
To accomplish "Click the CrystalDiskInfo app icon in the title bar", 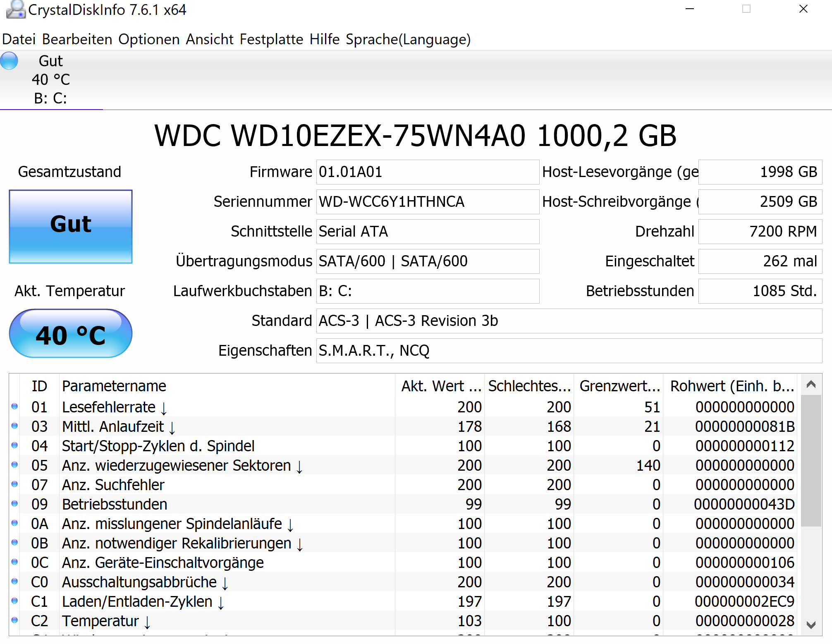I will pyautogui.click(x=15, y=9).
